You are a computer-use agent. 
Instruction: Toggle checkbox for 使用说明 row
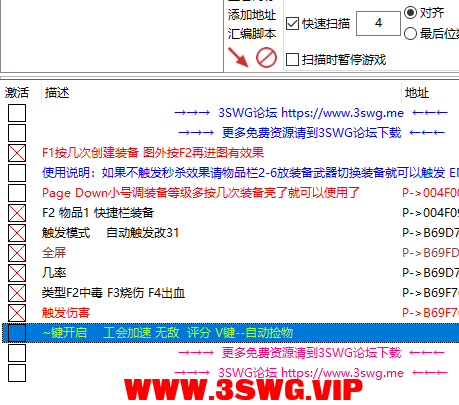tap(17, 173)
